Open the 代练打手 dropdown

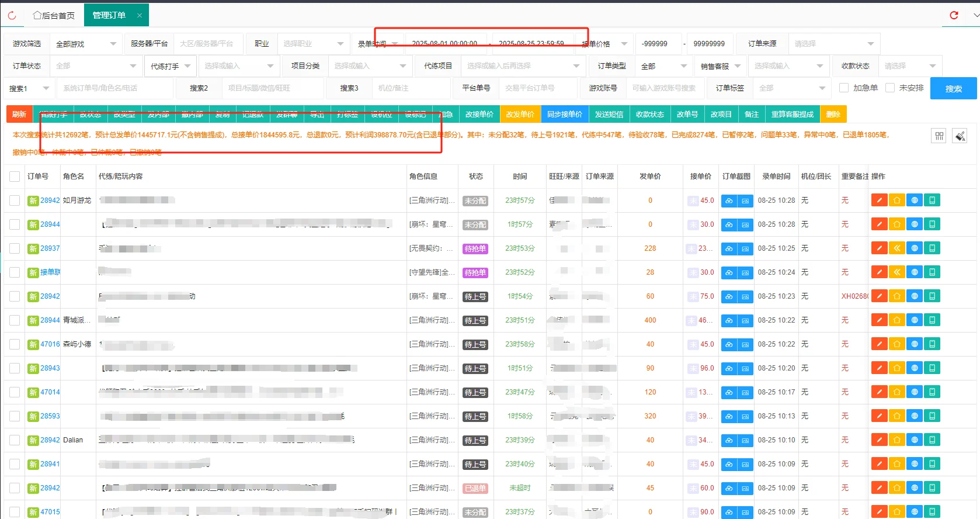point(170,66)
